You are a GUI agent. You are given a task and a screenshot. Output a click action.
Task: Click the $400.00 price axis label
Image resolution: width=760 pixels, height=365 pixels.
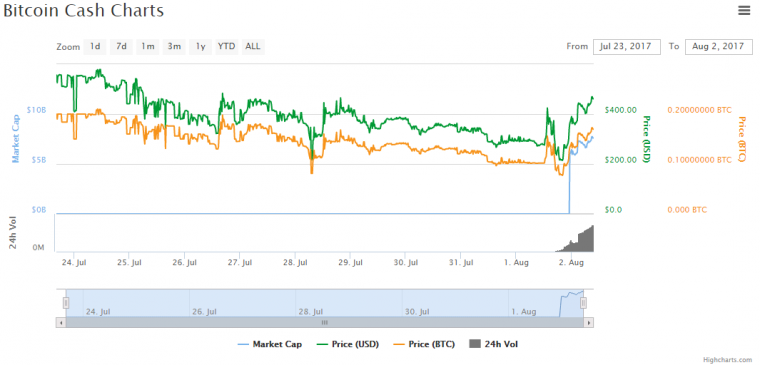click(x=620, y=110)
